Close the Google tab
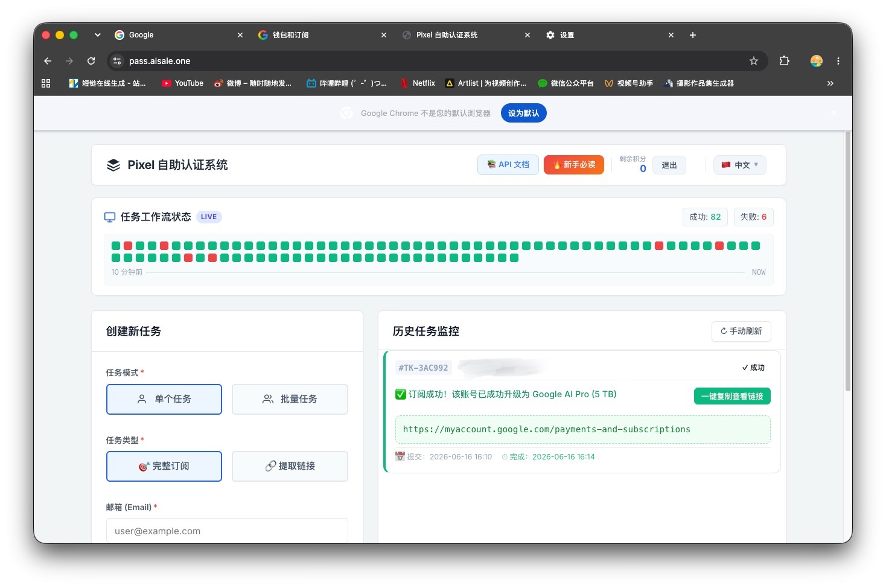The image size is (886, 588). click(x=240, y=35)
